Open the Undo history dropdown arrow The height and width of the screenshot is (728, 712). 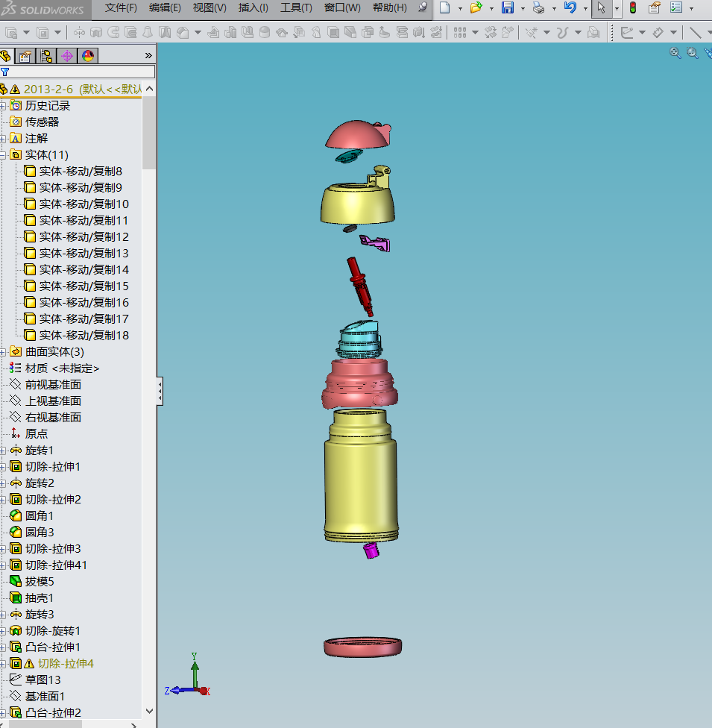[585, 8]
